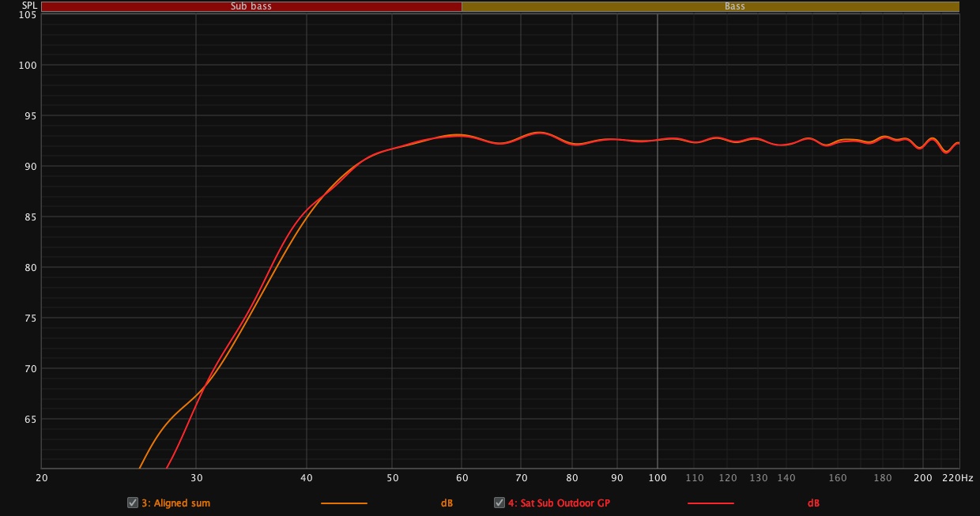Click the 105 value on SPL axis
The image size is (980, 516).
point(28,15)
